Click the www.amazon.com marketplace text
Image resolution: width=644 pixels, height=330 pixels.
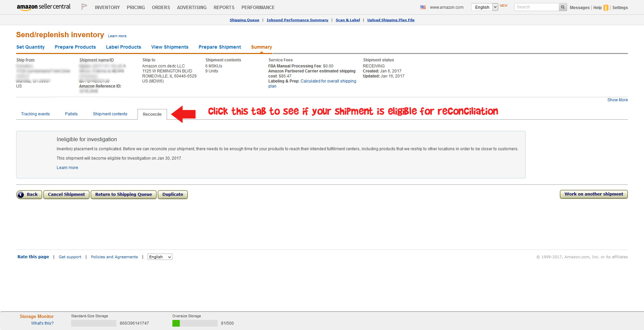447,7
